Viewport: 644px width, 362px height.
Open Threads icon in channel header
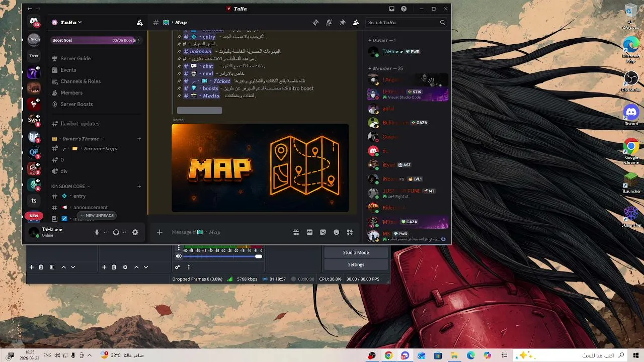(315, 23)
